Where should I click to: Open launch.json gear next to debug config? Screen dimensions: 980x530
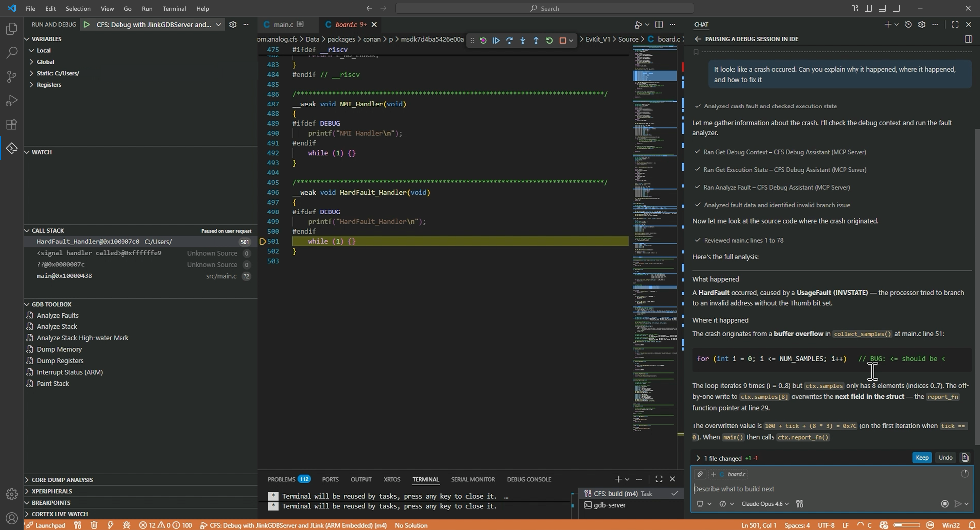click(233, 24)
